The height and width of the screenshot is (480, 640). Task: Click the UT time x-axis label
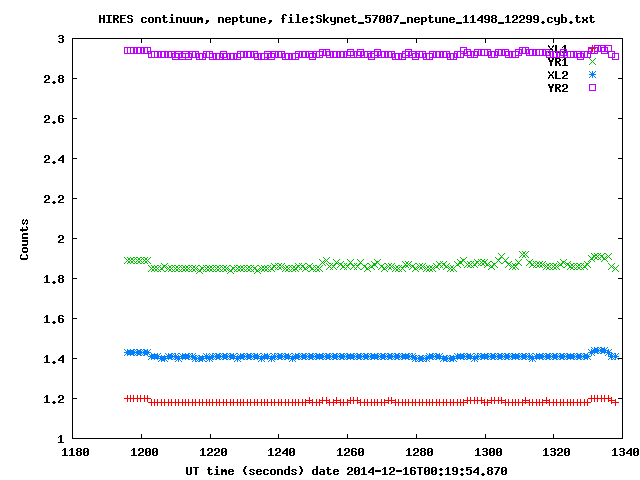[346, 471]
